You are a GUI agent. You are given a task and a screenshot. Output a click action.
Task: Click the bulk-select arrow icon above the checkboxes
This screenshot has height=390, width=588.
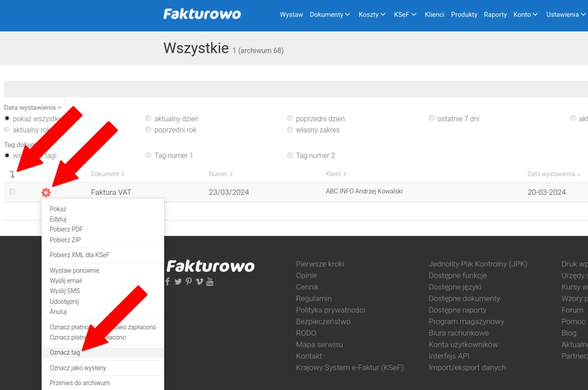[13, 174]
